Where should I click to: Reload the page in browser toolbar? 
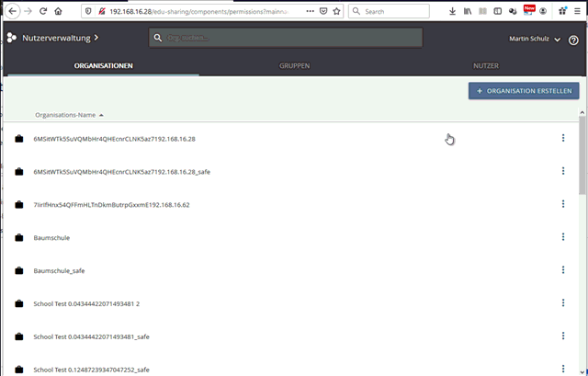(41, 11)
